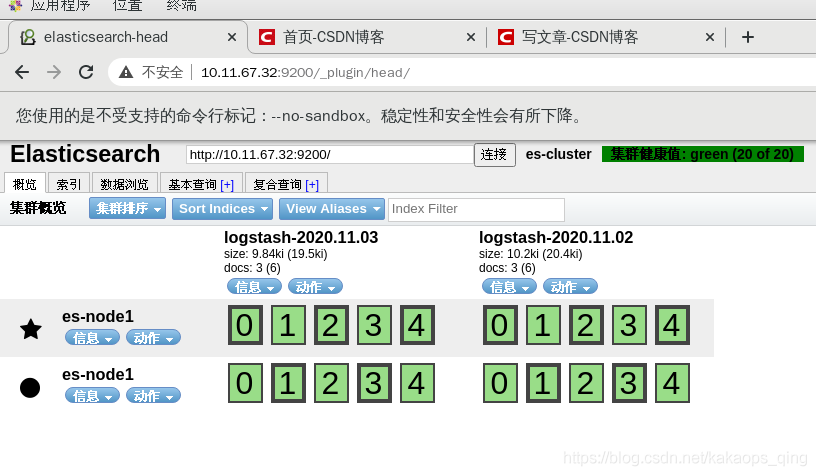Viewport: 816px width, 476px height.
Task: Click the es-cluster cluster name label
Action: [x=558, y=154]
